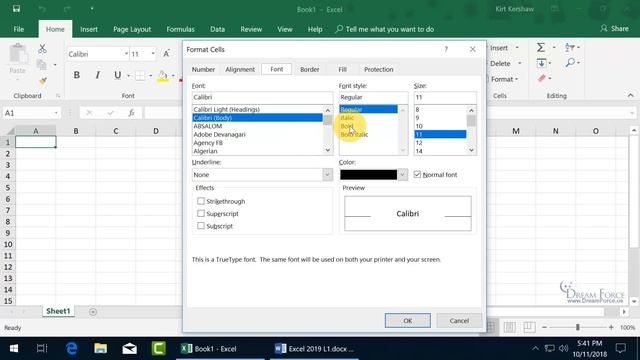This screenshot has width=640, height=360.
Task: Enable the Subscript checkbox
Action: click(201, 226)
